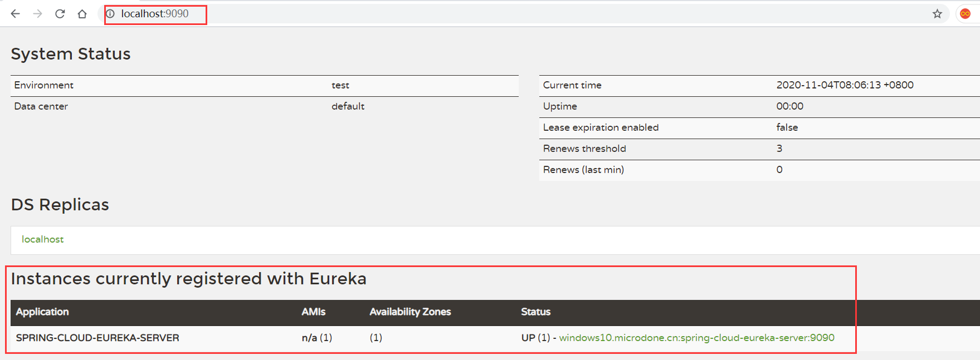
Task: Click the n/a (1) AMIs cell
Action: click(x=317, y=338)
